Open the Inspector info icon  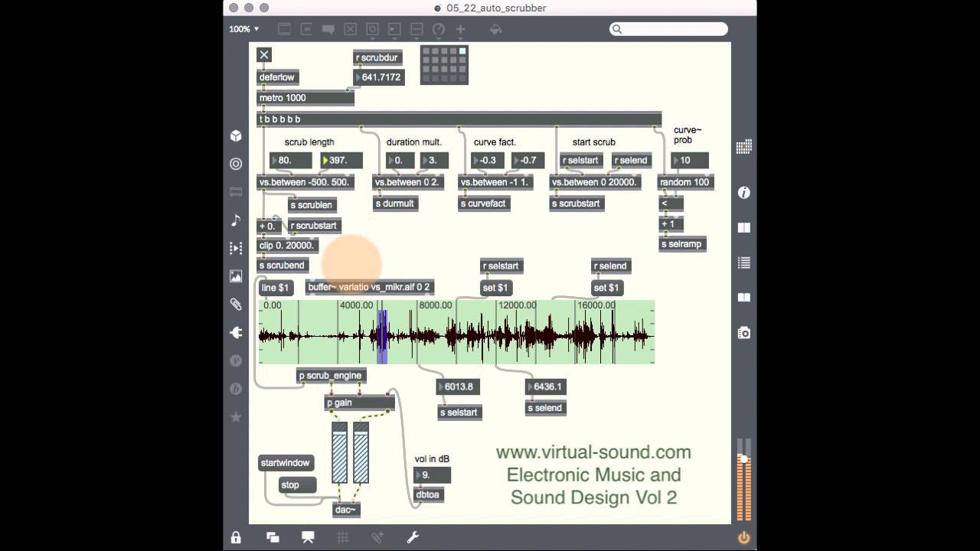tap(743, 193)
